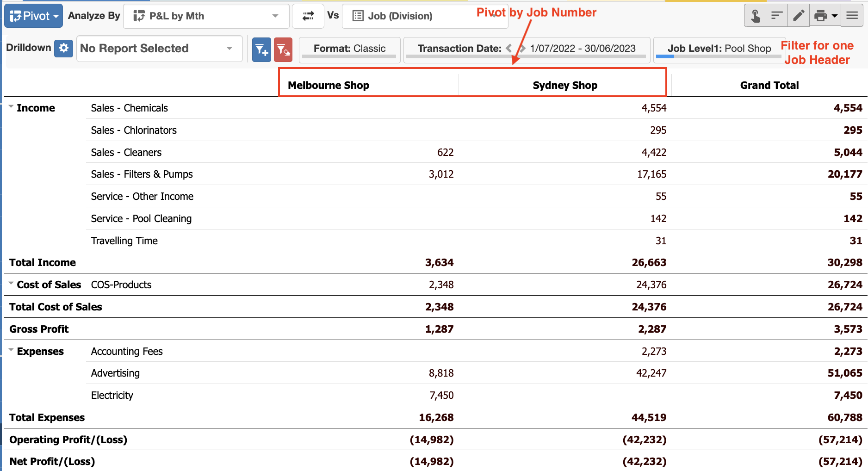Click the pencil edit icon

799,16
